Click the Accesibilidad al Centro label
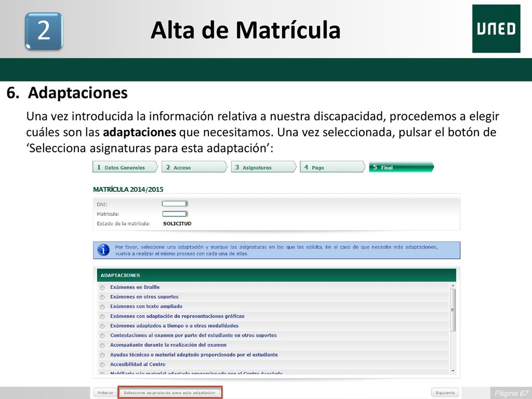 point(138,364)
